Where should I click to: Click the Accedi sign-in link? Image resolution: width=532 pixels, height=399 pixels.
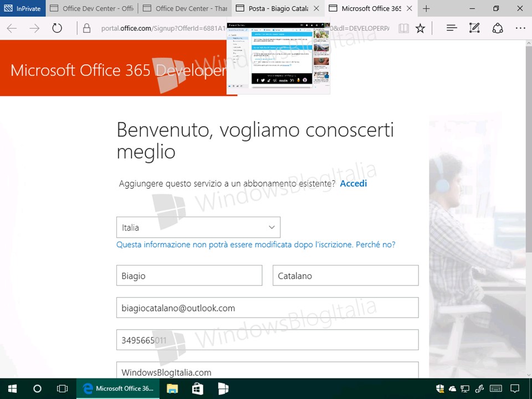353,183
